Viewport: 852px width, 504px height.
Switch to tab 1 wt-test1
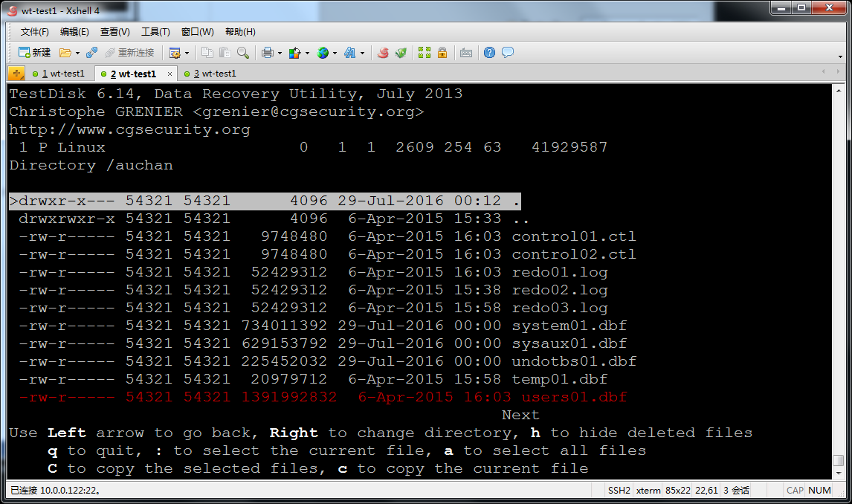click(59, 74)
